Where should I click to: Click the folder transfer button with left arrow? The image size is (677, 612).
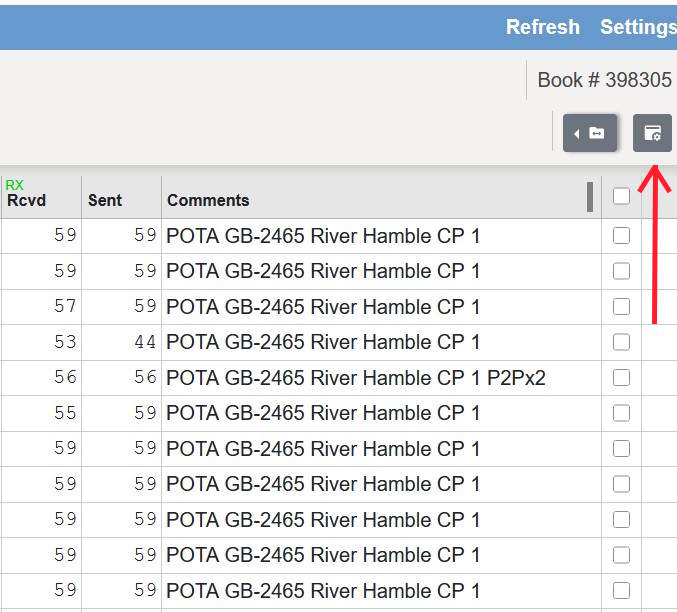click(589, 133)
